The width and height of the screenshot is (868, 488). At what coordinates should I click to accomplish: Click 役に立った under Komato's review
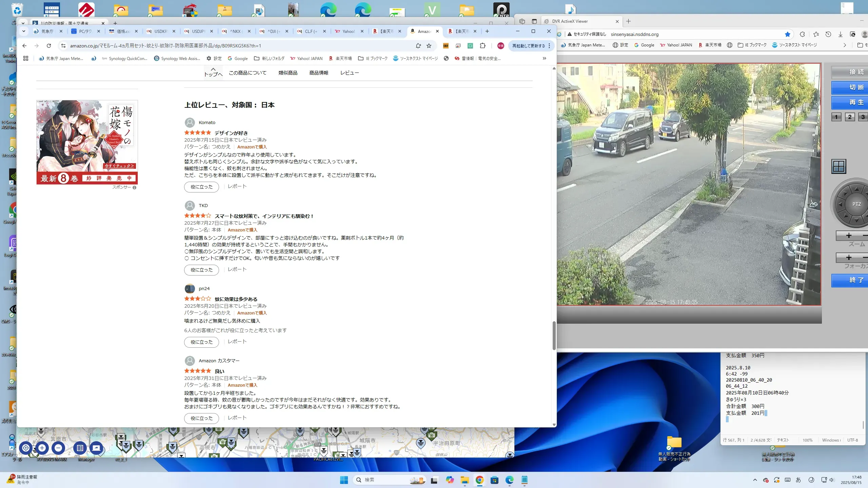[201, 187]
